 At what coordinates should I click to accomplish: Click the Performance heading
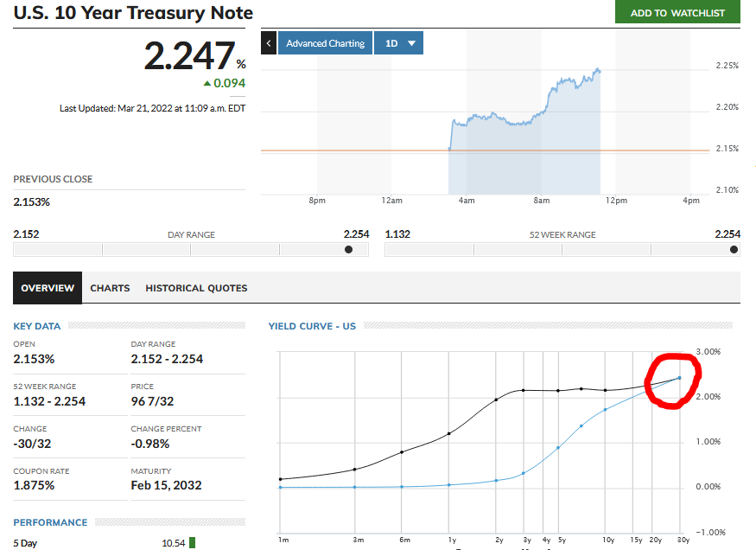tap(50, 522)
